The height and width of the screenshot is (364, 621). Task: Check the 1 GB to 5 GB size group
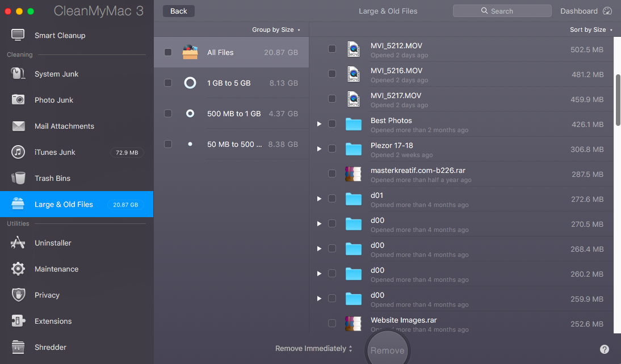pyautogui.click(x=168, y=82)
